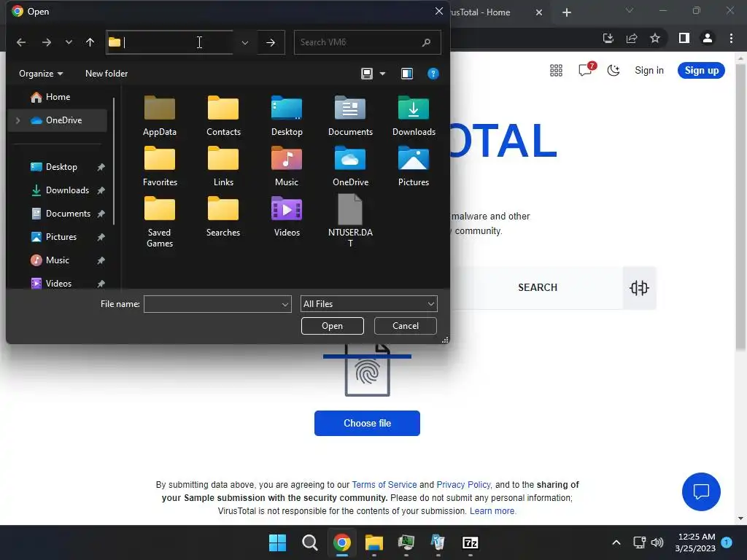Go up one folder level

click(x=90, y=42)
